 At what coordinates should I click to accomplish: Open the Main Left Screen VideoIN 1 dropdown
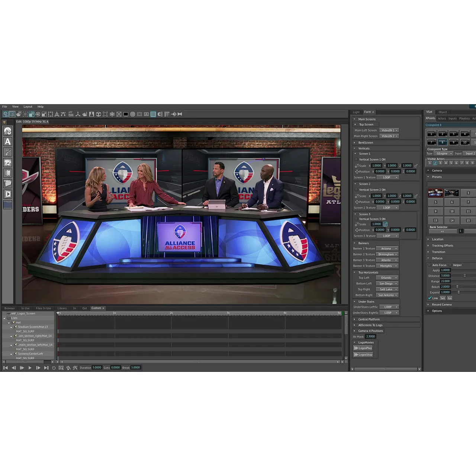(389, 131)
